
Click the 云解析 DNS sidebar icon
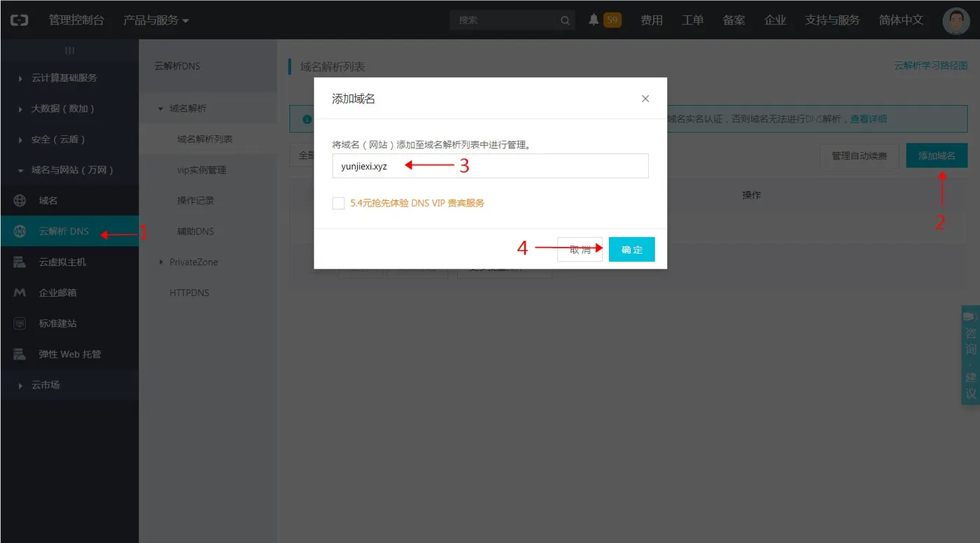(x=20, y=232)
